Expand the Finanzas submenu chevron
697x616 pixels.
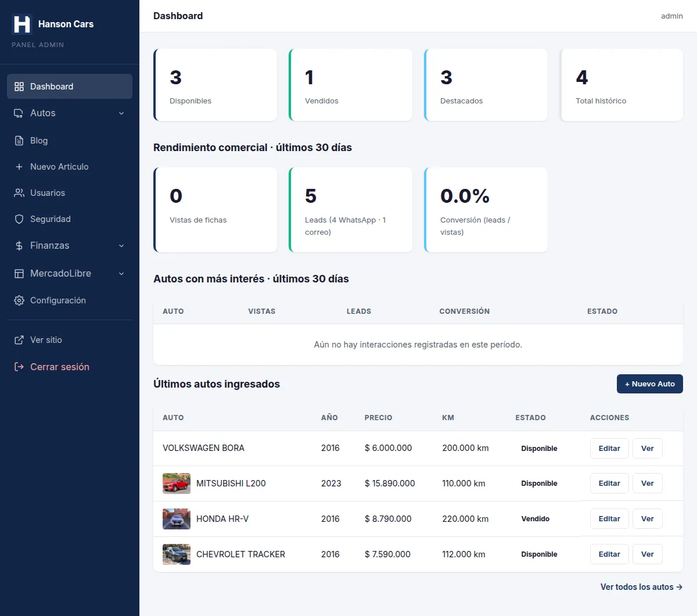121,246
